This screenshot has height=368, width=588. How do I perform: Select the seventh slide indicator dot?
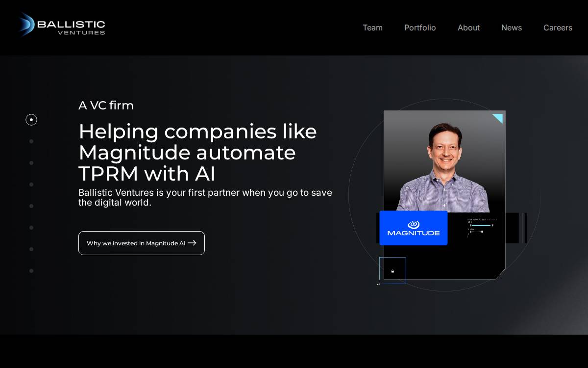pyautogui.click(x=31, y=249)
